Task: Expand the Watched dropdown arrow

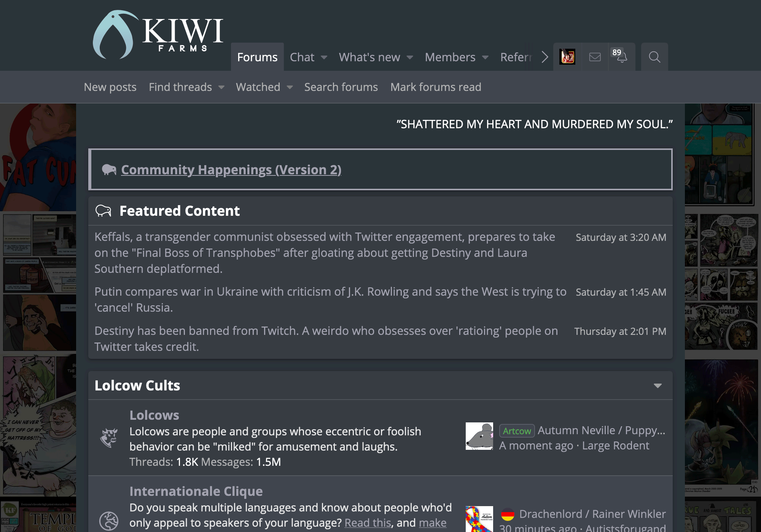Action: 290,88
